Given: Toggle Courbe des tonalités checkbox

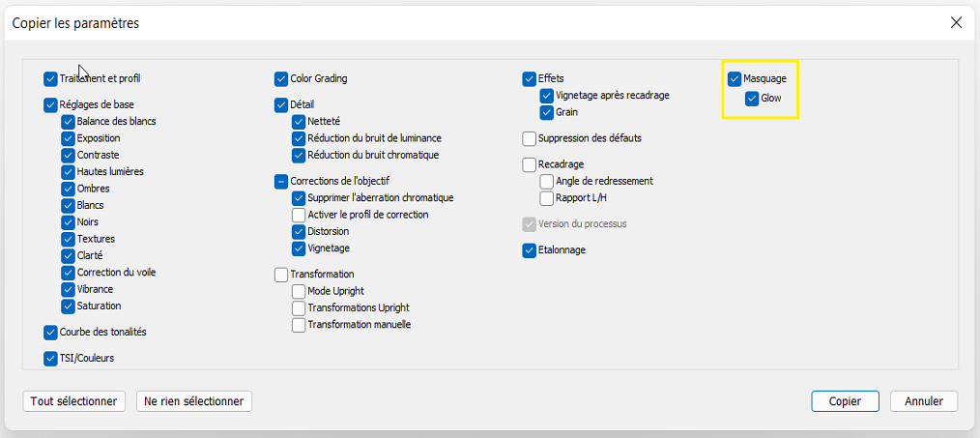Looking at the screenshot, I should point(50,333).
